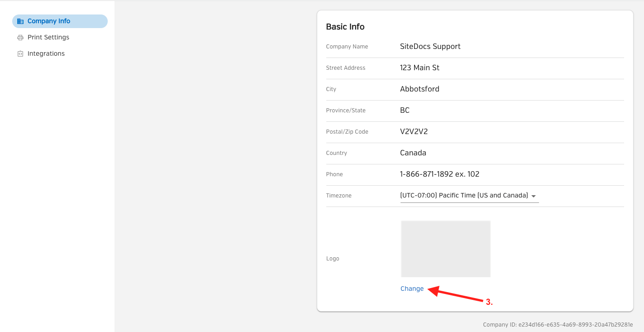Click the street address 123 Main St
The height and width of the screenshot is (332, 644).
coord(420,68)
